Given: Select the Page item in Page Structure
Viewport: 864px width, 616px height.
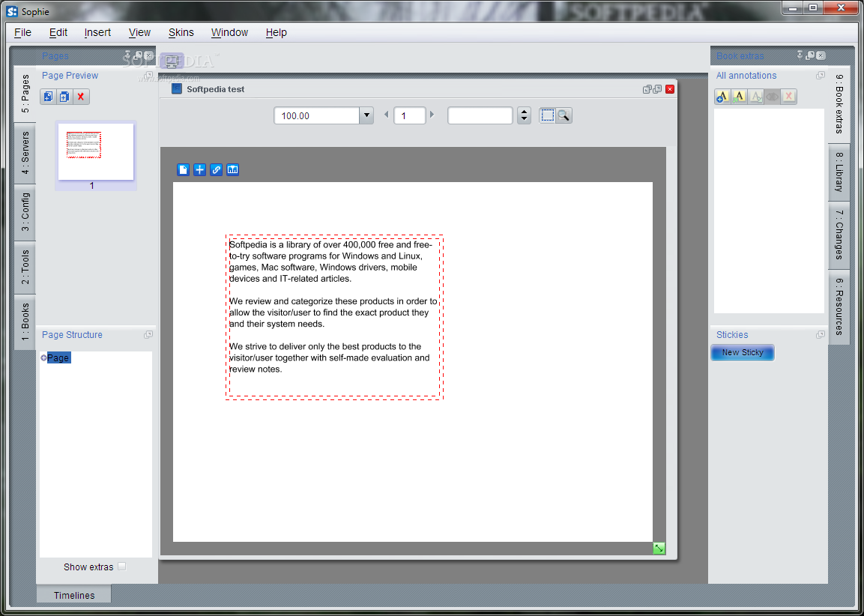Looking at the screenshot, I should 58,357.
